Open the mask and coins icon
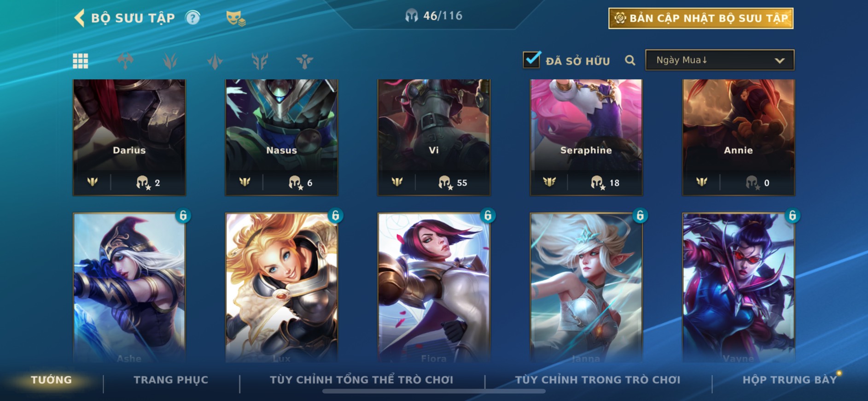The width and height of the screenshot is (868, 401). 236,18
